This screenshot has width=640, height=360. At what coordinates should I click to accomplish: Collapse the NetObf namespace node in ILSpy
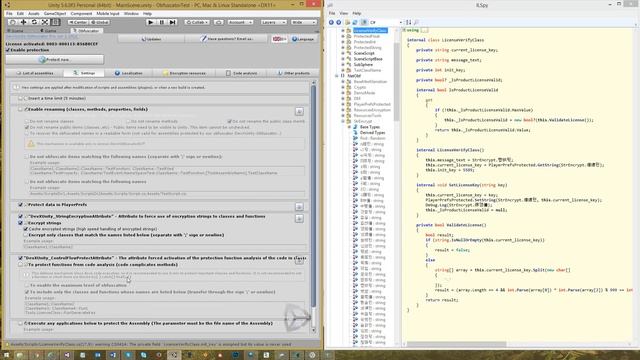(337, 76)
